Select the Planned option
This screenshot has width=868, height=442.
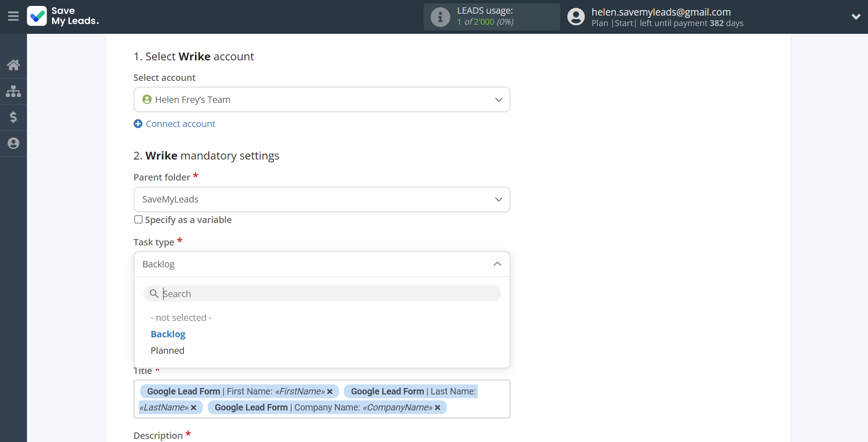[168, 351]
